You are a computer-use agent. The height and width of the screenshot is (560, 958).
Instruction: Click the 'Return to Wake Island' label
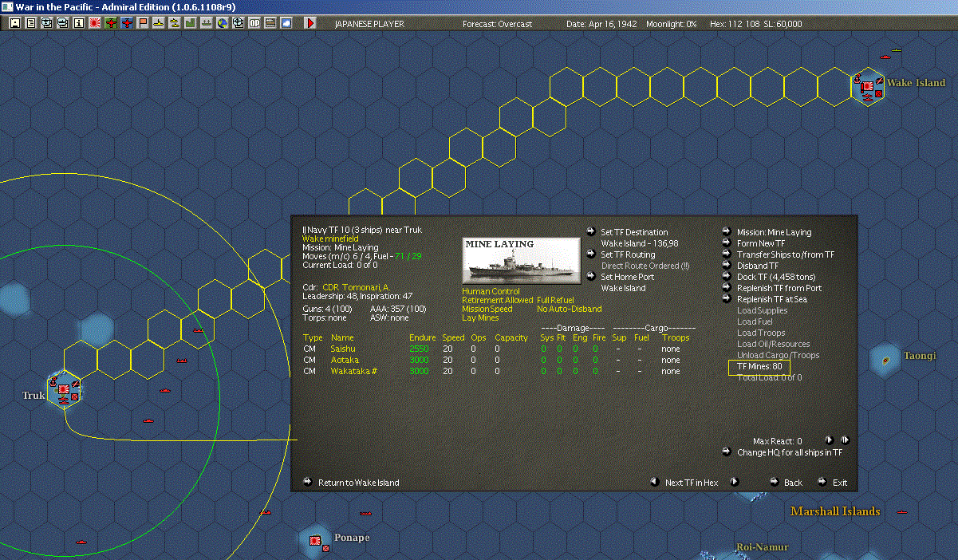pos(359,483)
